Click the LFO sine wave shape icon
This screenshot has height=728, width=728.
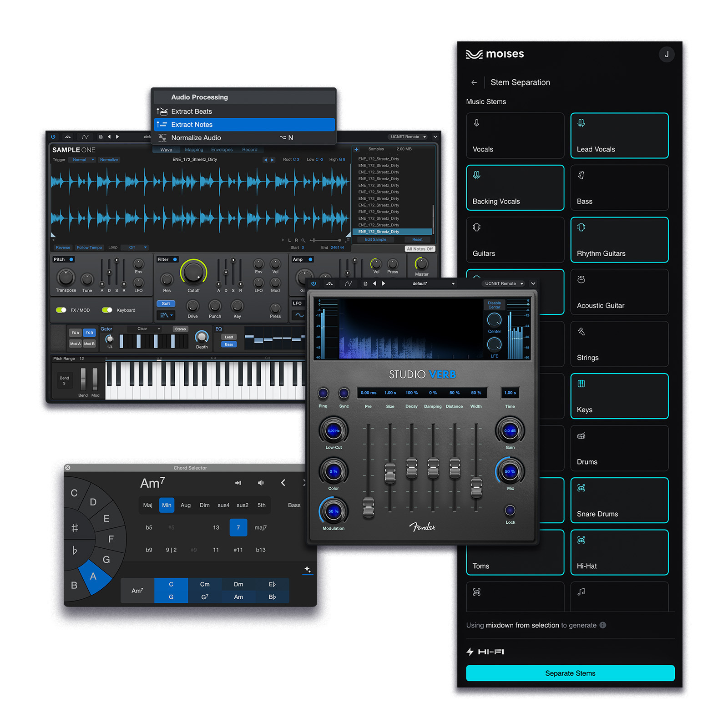[299, 315]
